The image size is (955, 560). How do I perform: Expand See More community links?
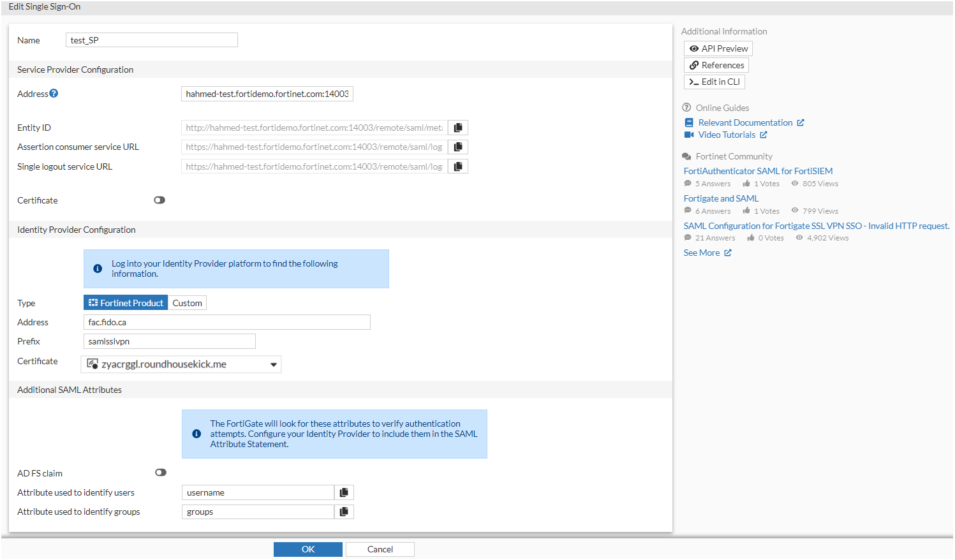pyautogui.click(x=702, y=252)
